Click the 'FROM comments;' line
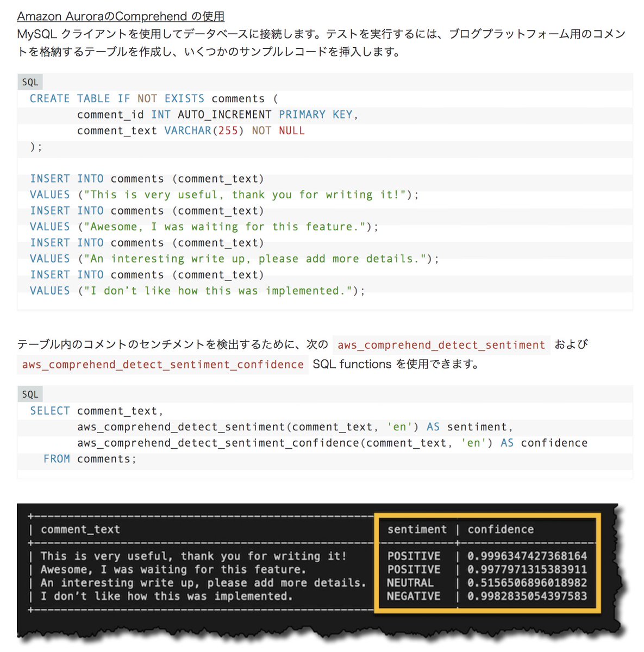 tap(90, 459)
